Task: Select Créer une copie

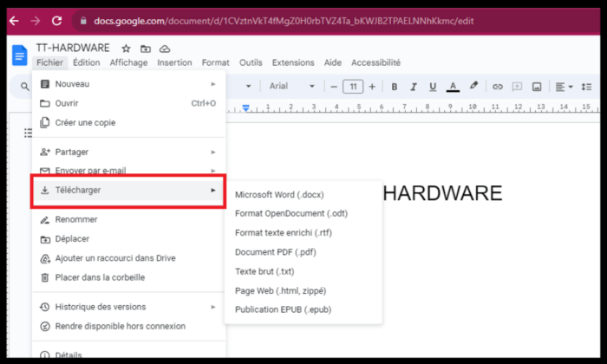Action: [x=128, y=122]
